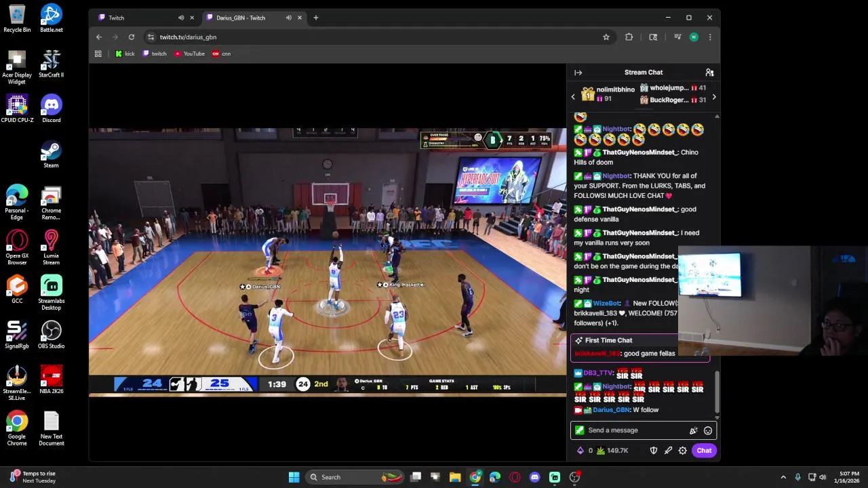
Task: Open the kick bookmark
Action: pos(125,54)
